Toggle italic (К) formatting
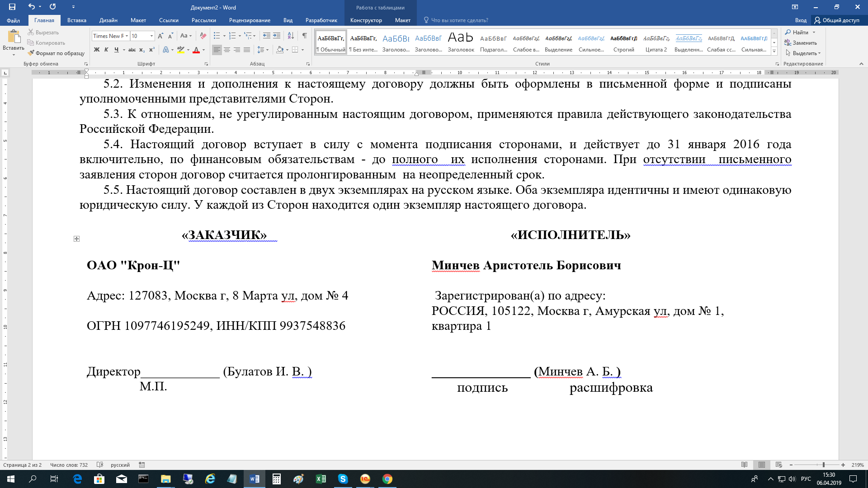This screenshot has height=488, width=868. [106, 50]
